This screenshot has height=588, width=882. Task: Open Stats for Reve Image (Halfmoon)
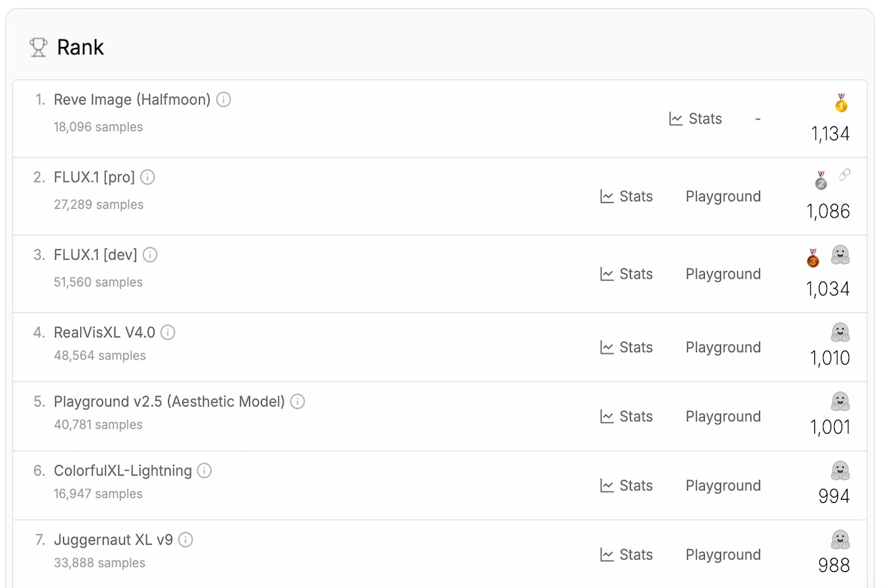(x=695, y=119)
